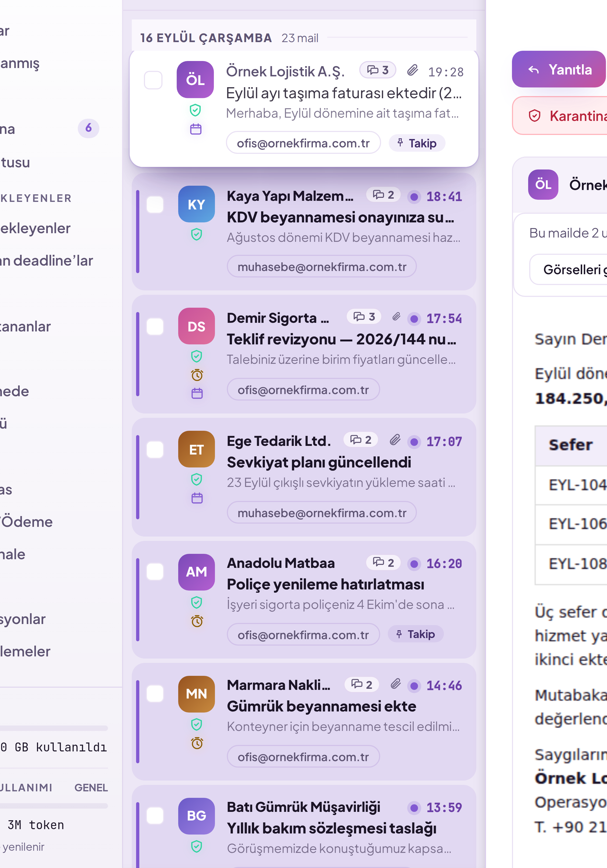Click the MN avatar of Marmara Nakli
The width and height of the screenshot is (607, 868).
(x=197, y=694)
